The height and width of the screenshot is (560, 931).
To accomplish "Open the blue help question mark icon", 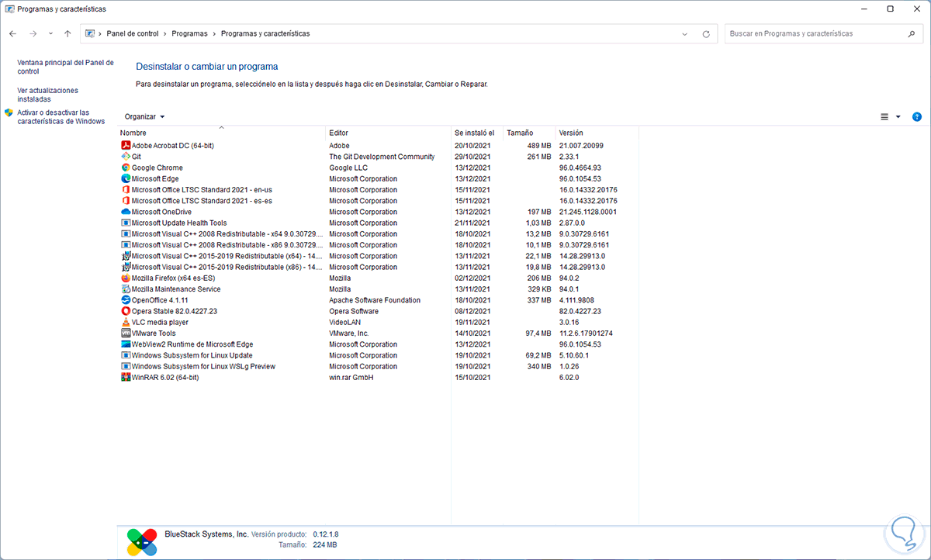I will [917, 117].
